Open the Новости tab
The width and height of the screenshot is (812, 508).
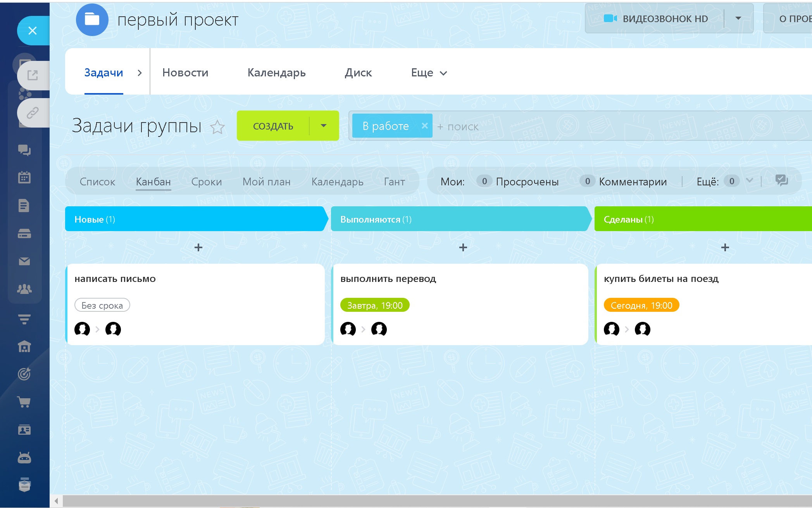185,73
